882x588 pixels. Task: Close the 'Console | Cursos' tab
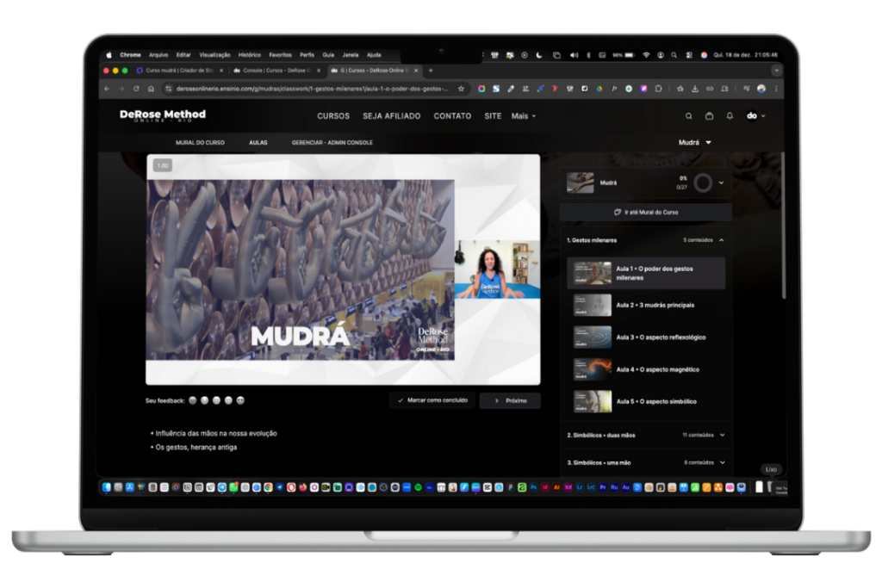pos(319,71)
